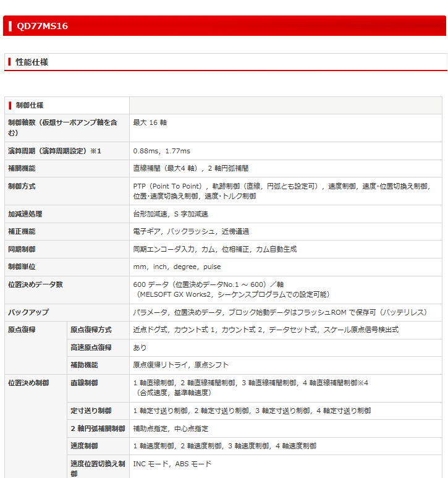The width and height of the screenshot is (448, 478).
Task: Select the 制御軸数（仮想サーボアンプ軸を含む） row label
Action: click(x=62, y=128)
